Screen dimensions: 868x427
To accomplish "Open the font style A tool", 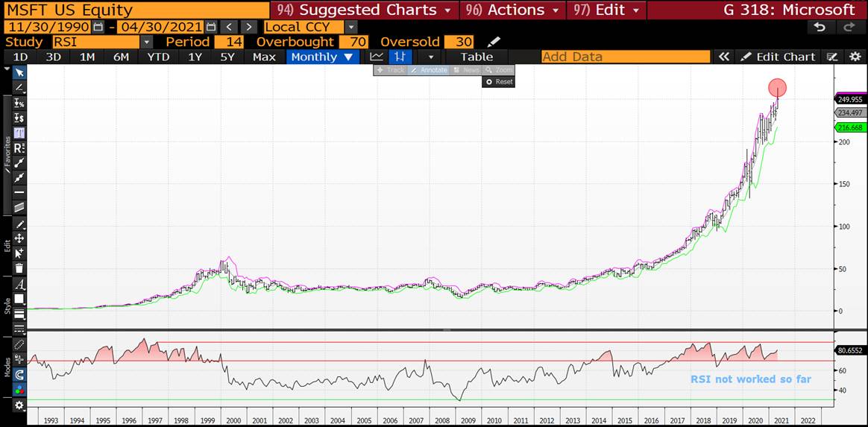I will coord(19,285).
